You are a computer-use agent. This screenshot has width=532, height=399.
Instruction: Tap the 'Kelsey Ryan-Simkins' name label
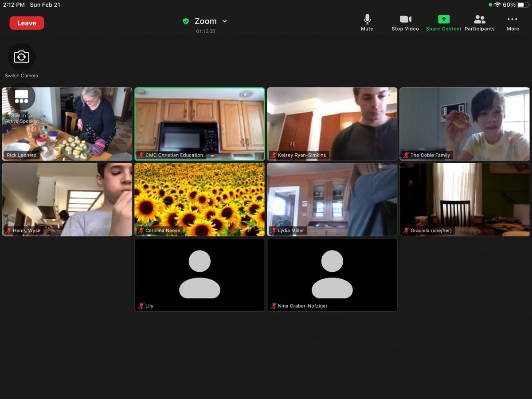pyautogui.click(x=302, y=155)
